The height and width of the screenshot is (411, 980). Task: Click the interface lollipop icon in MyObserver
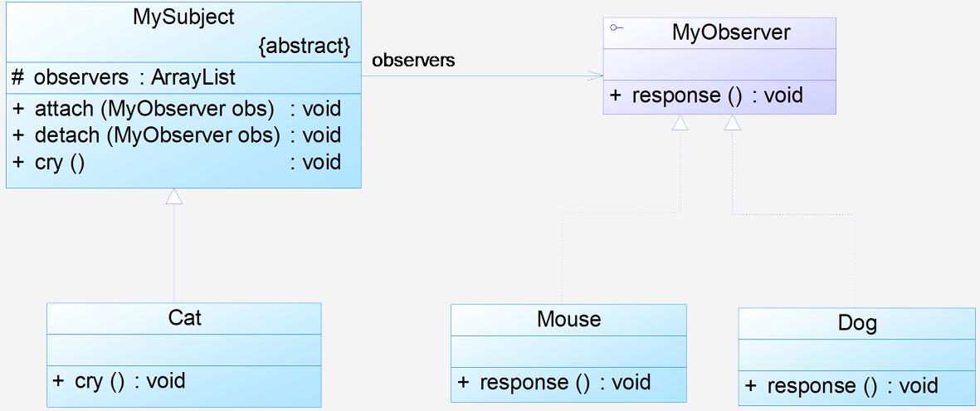[617, 27]
